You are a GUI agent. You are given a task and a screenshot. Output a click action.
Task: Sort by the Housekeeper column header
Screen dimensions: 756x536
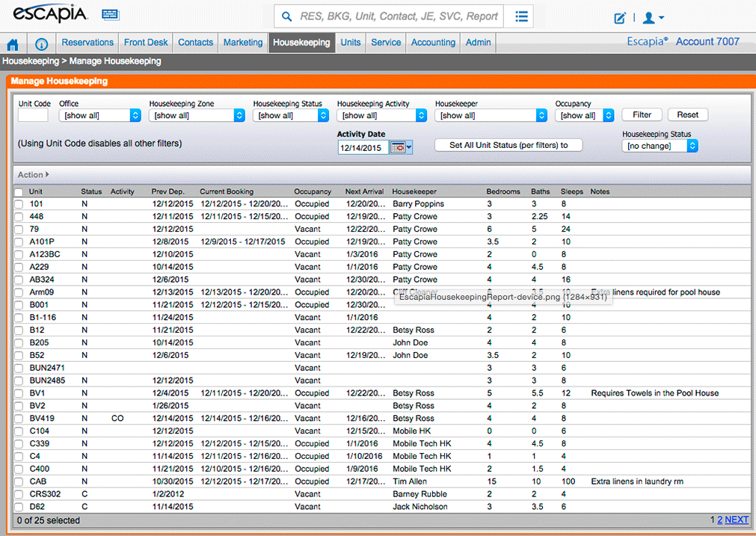[414, 191]
